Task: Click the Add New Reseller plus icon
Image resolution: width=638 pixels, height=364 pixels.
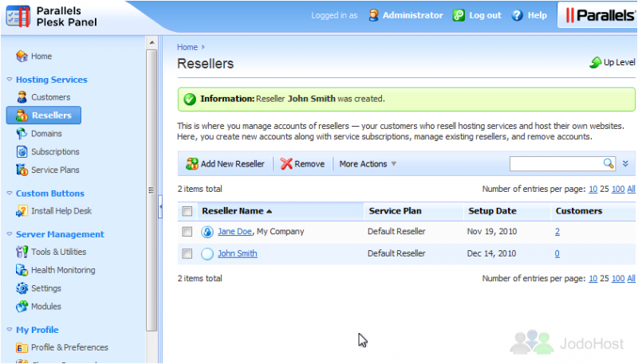Action: coord(191,164)
